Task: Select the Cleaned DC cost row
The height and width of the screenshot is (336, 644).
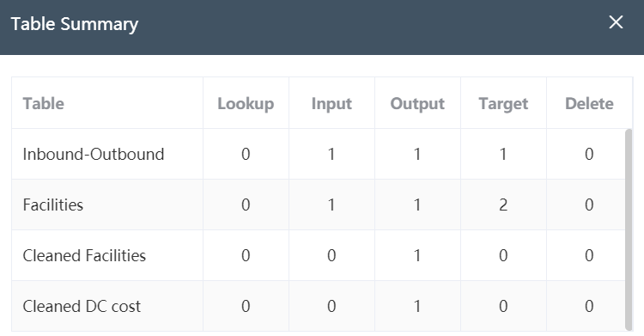Action: coord(319,306)
